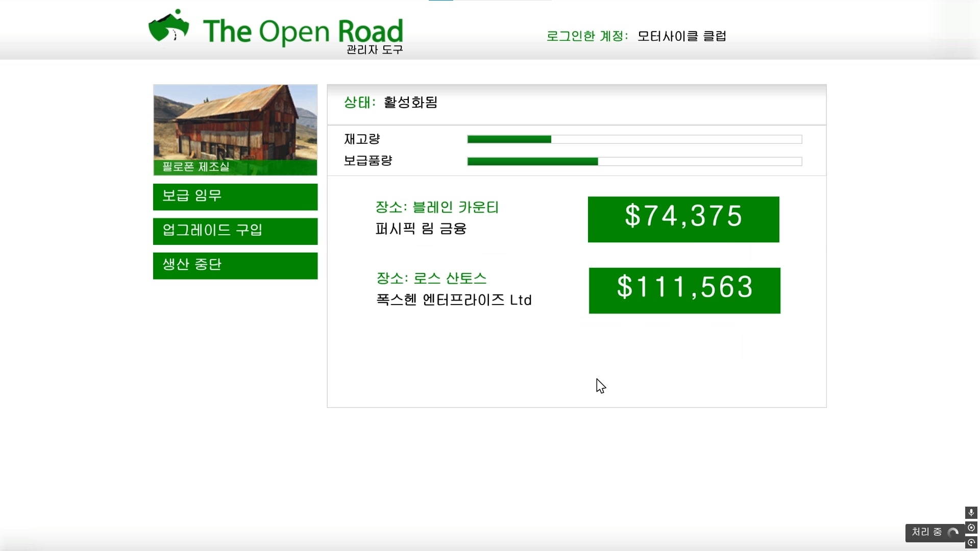Click the circular record icon below the microphone
This screenshot has height=551, width=980.
coord(971,528)
